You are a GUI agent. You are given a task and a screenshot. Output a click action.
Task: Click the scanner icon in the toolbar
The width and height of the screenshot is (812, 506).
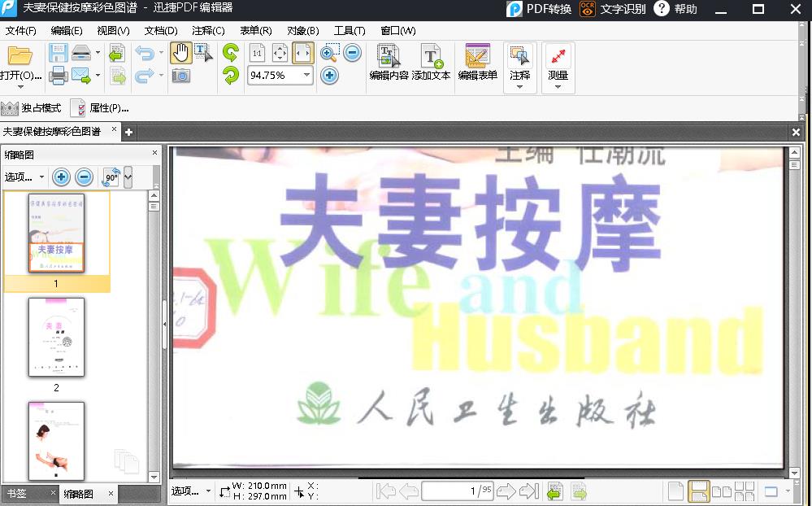(x=81, y=53)
